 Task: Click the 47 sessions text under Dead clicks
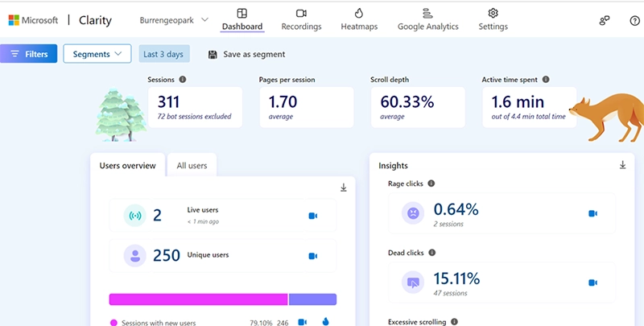click(x=450, y=293)
